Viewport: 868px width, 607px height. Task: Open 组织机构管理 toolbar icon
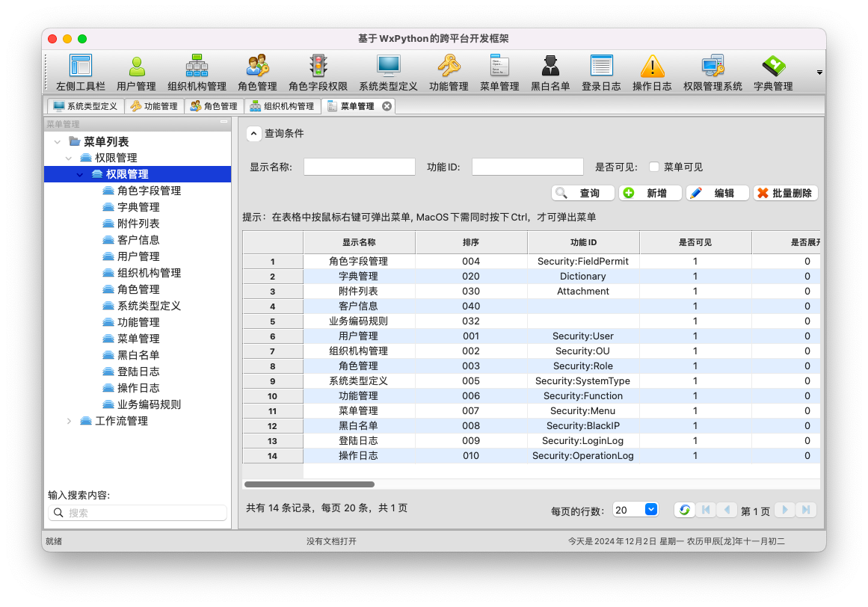(197, 66)
